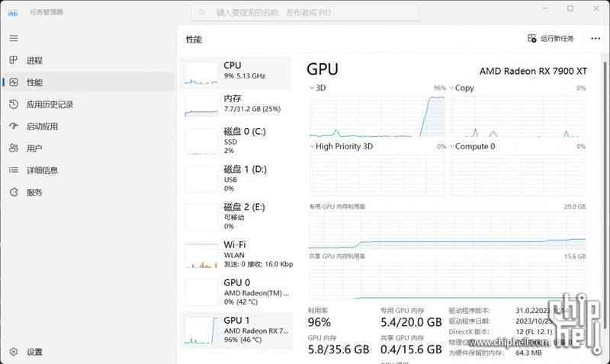Click the 运行新任务 run task icon
610x364 pixels.
point(531,38)
